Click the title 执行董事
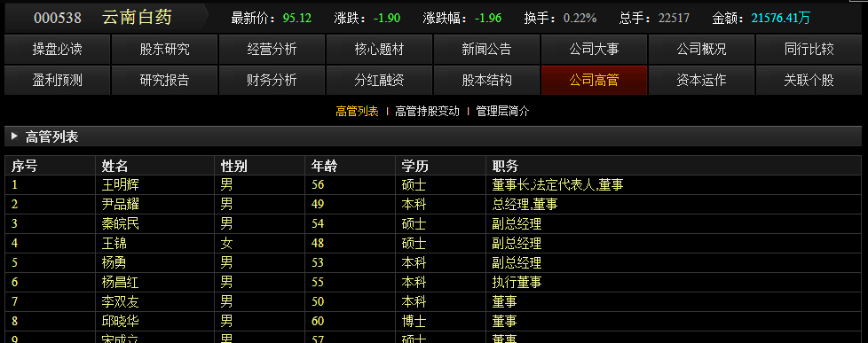 (x=517, y=282)
